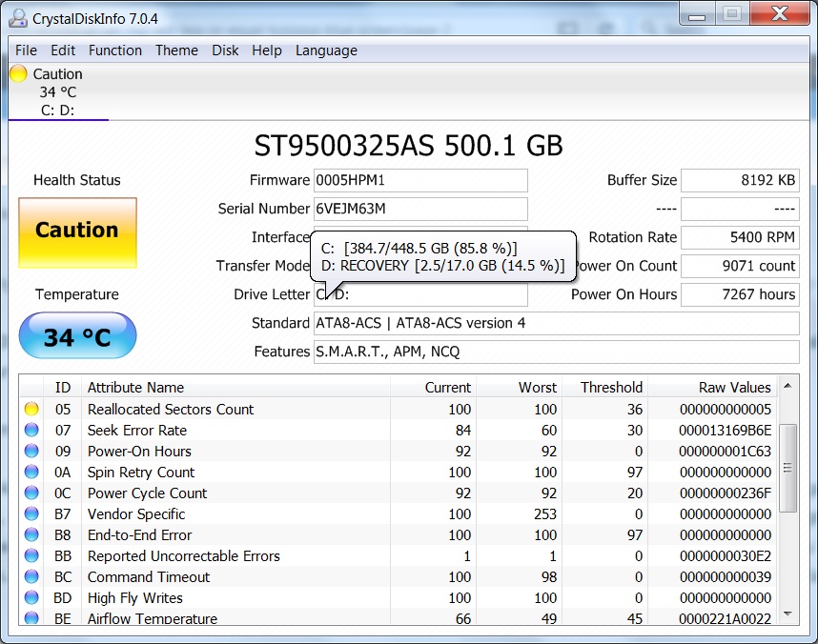This screenshot has width=818, height=644.
Task: Click the Temperature label above 34 °C
Action: (x=77, y=294)
